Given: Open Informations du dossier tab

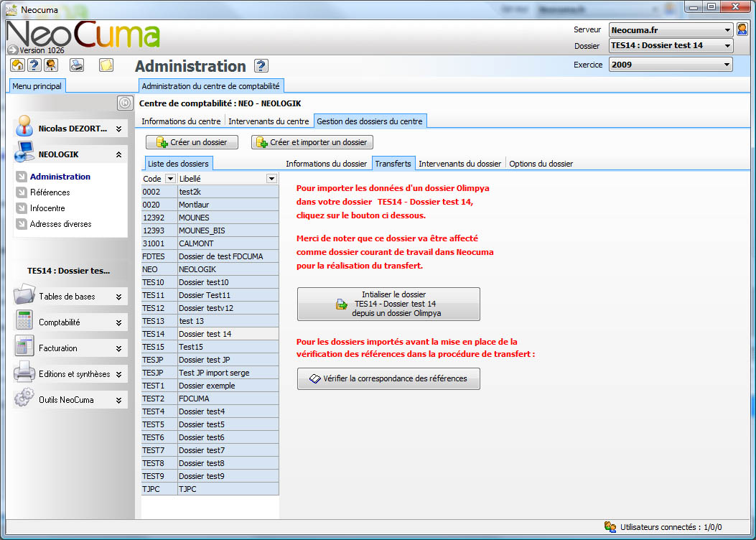Looking at the screenshot, I should (327, 164).
